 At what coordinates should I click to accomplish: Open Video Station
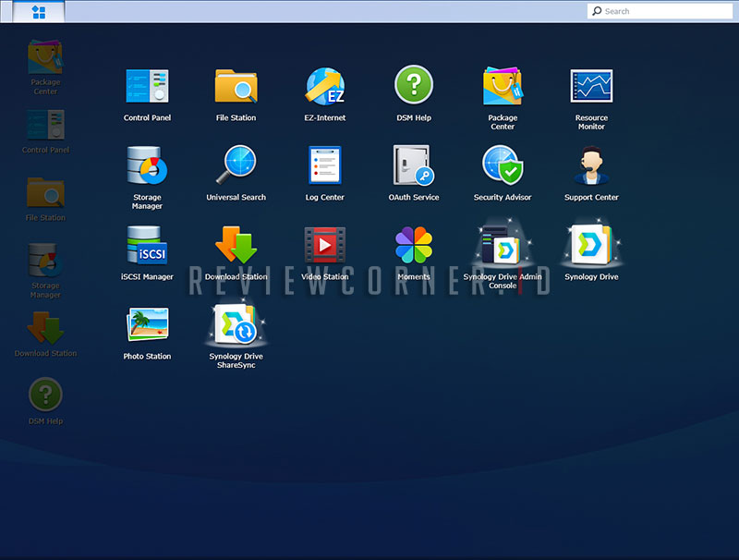323,245
